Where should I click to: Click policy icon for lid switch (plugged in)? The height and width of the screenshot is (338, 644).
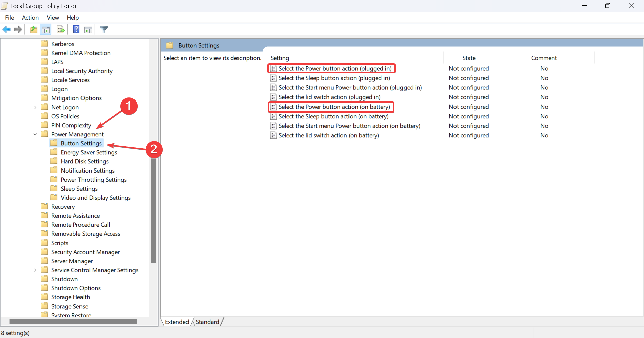click(x=274, y=97)
